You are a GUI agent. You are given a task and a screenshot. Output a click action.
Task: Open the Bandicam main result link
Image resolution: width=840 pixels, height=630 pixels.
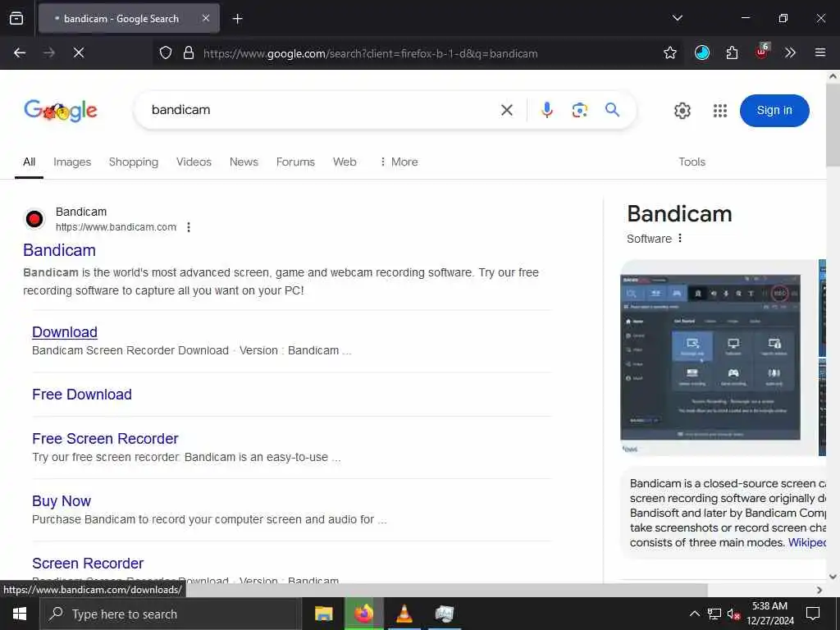click(59, 250)
